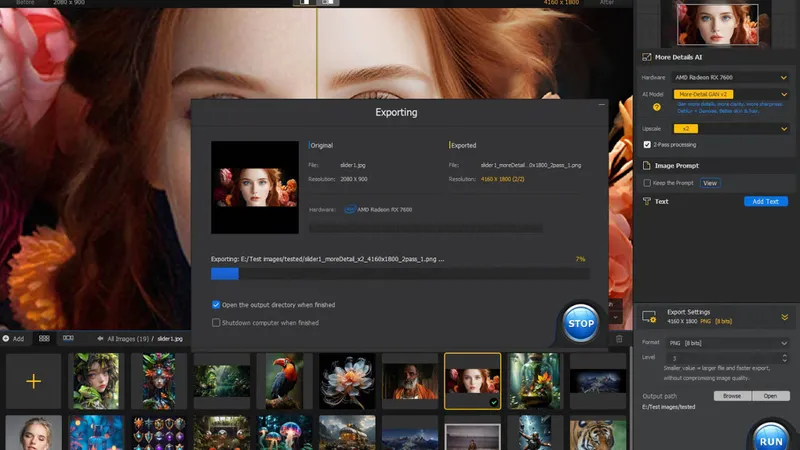Viewport: 800px width, 450px height.
Task: Toggle the 2-Pass processing checkbox
Action: [647, 144]
